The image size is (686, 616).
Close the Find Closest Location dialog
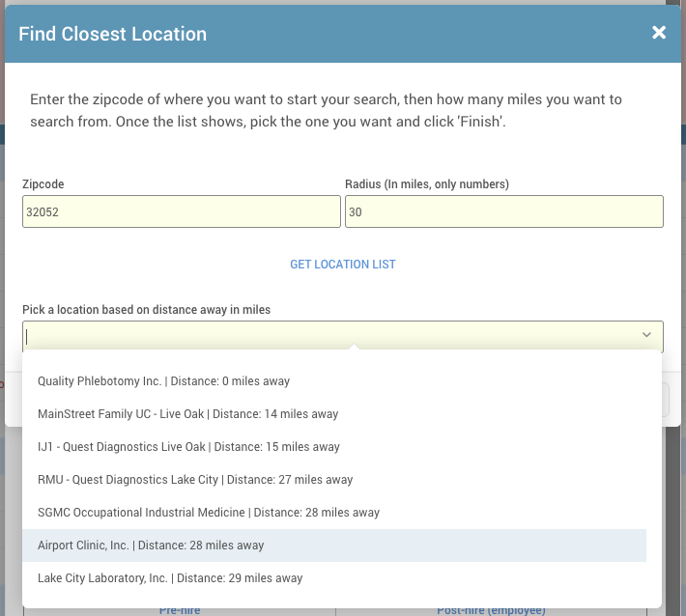658,33
